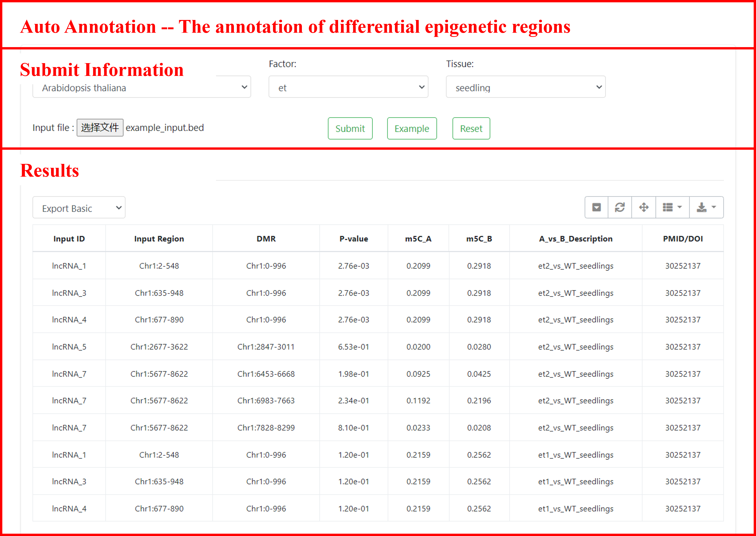Select the 2.34e-01 P-value cell
This screenshot has width=756, height=536.
[354, 400]
